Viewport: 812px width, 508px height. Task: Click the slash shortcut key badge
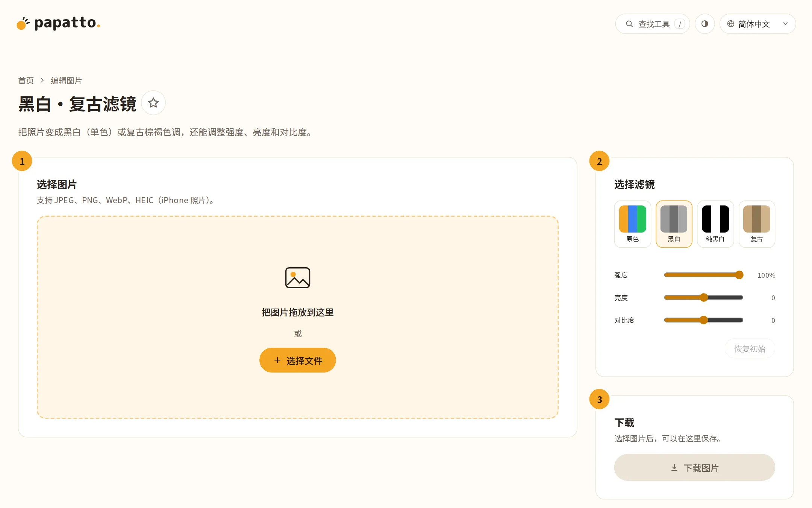point(680,24)
